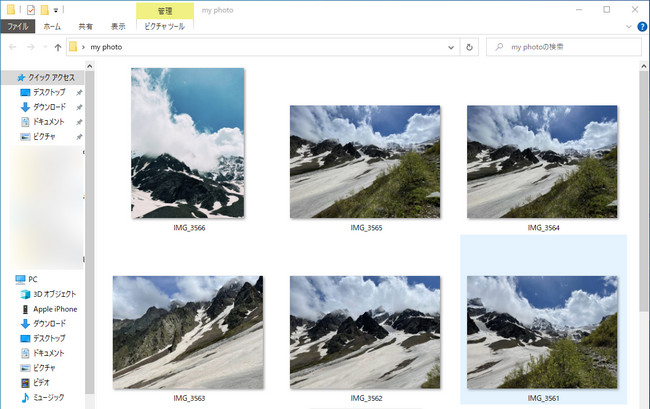This screenshot has width=650, height=409.
Task: Select the IMG_3566 photo thumbnail
Action: [x=188, y=143]
